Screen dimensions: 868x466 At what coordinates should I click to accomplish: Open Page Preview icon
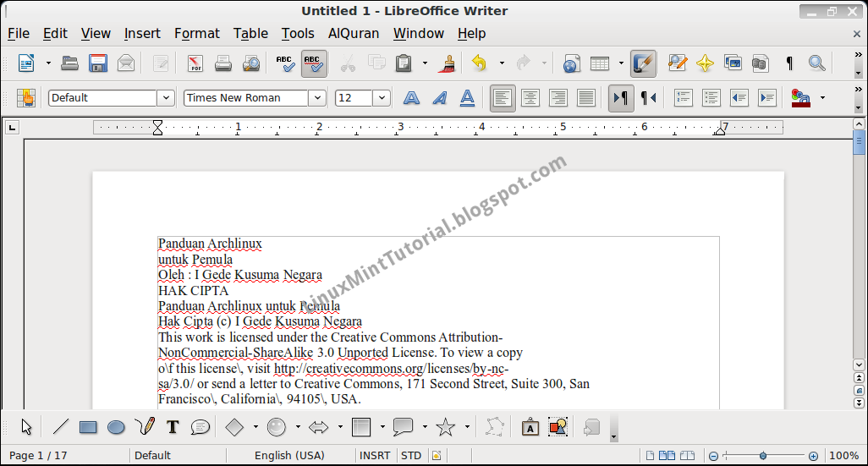coord(251,63)
